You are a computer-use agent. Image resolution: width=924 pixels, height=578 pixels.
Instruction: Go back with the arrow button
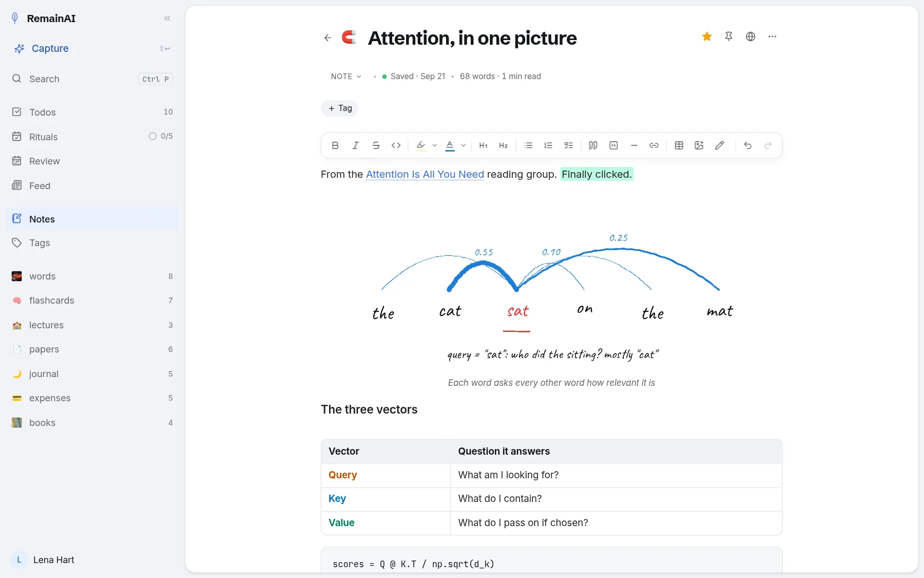click(x=328, y=38)
